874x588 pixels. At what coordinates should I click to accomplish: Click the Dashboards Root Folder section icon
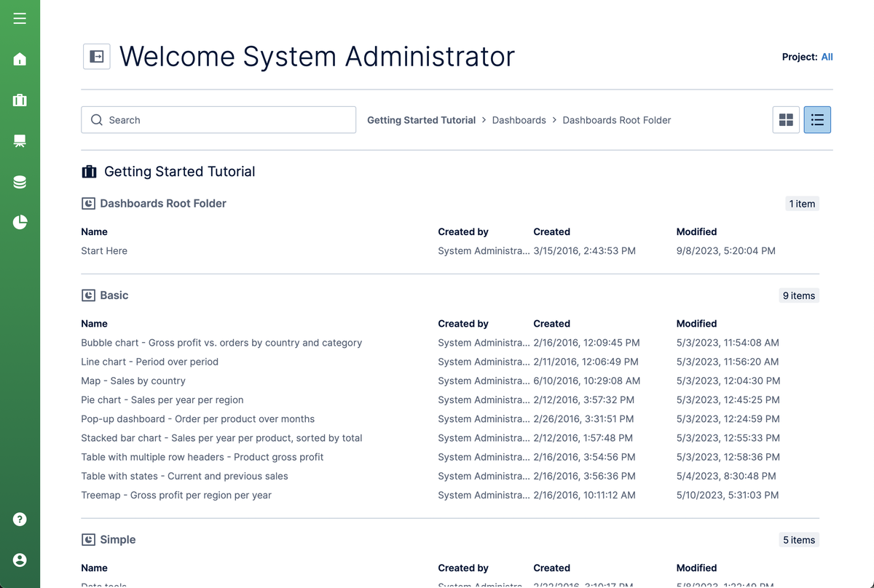88,204
